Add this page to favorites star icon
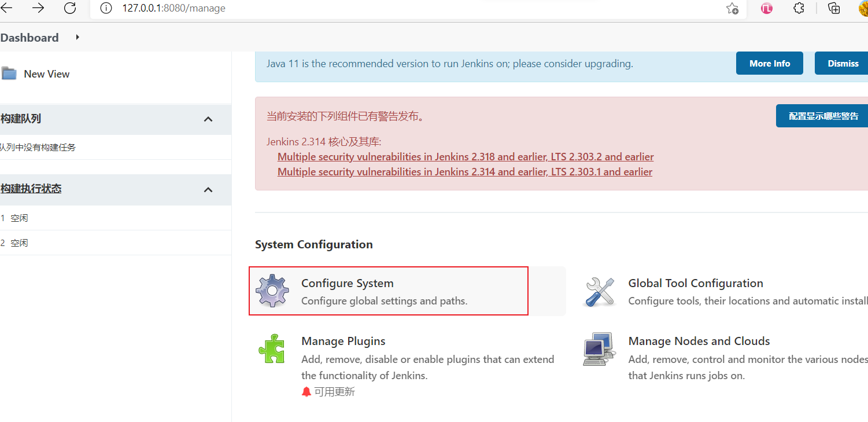Screen dimensions: 868x422 click(x=732, y=9)
